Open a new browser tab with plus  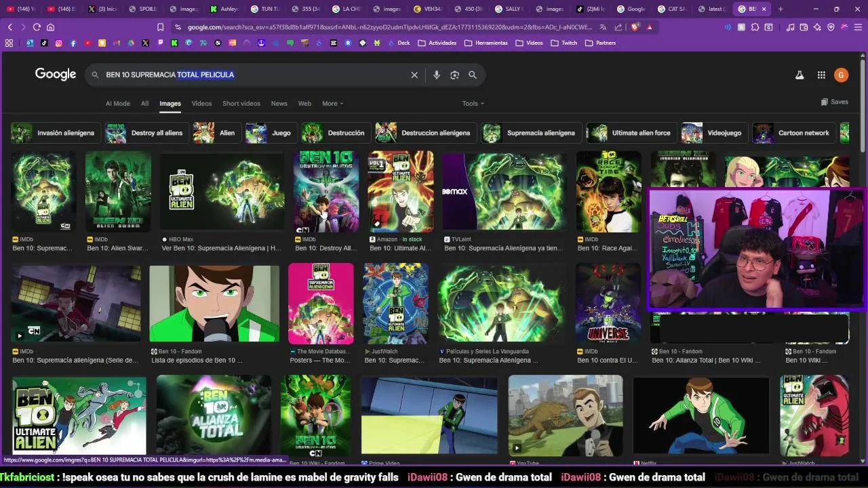(781, 9)
